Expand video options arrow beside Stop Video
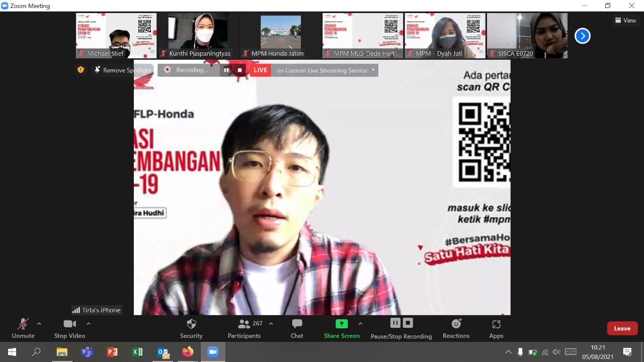Screen dimensions: 644x362 (x=89, y=324)
